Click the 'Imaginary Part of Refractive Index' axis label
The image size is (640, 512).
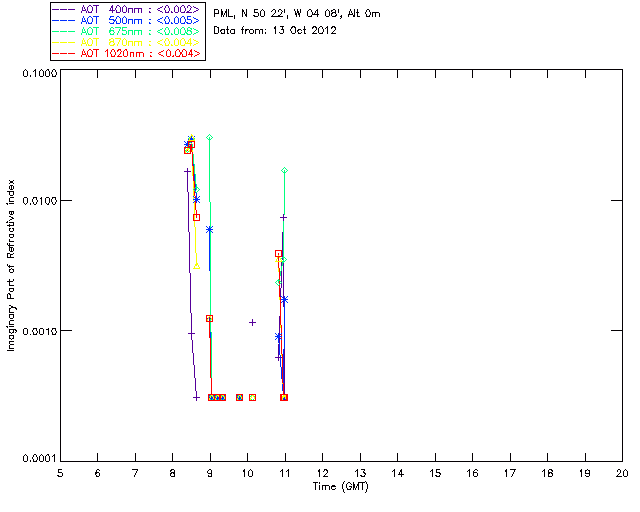[x=11, y=265]
